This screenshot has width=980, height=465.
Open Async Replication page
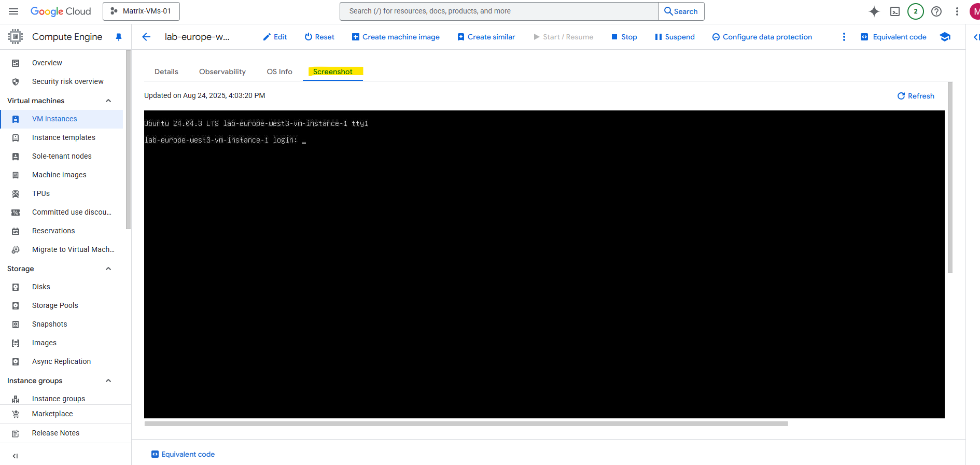click(62, 361)
